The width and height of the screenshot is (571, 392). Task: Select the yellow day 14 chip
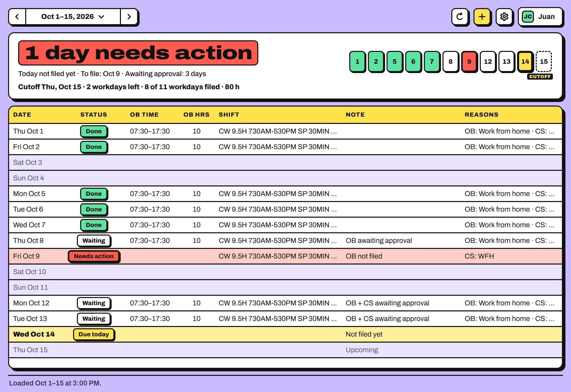tap(525, 61)
